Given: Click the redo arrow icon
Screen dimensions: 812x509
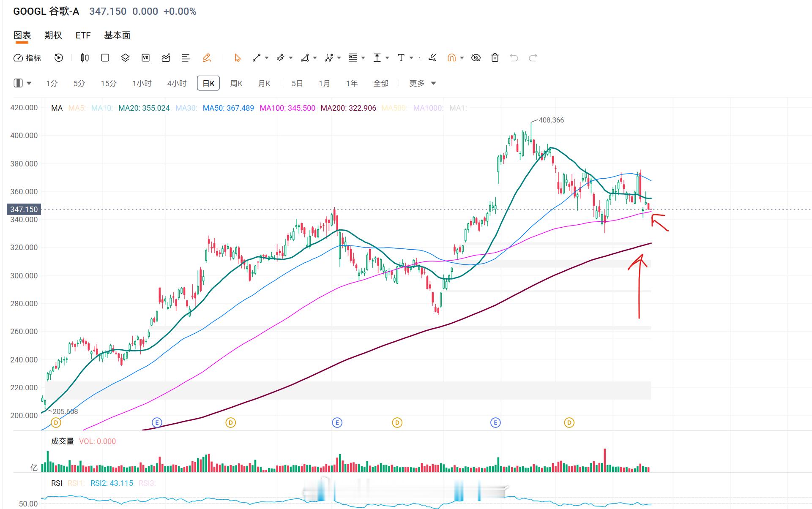Looking at the screenshot, I should point(533,58).
